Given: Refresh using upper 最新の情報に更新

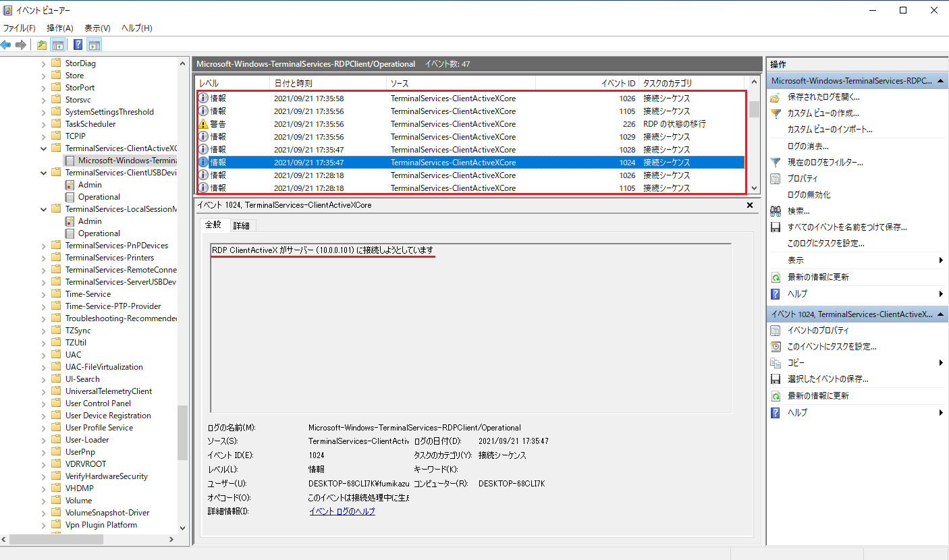Looking at the screenshot, I should pyautogui.click(x=818, y=277).
